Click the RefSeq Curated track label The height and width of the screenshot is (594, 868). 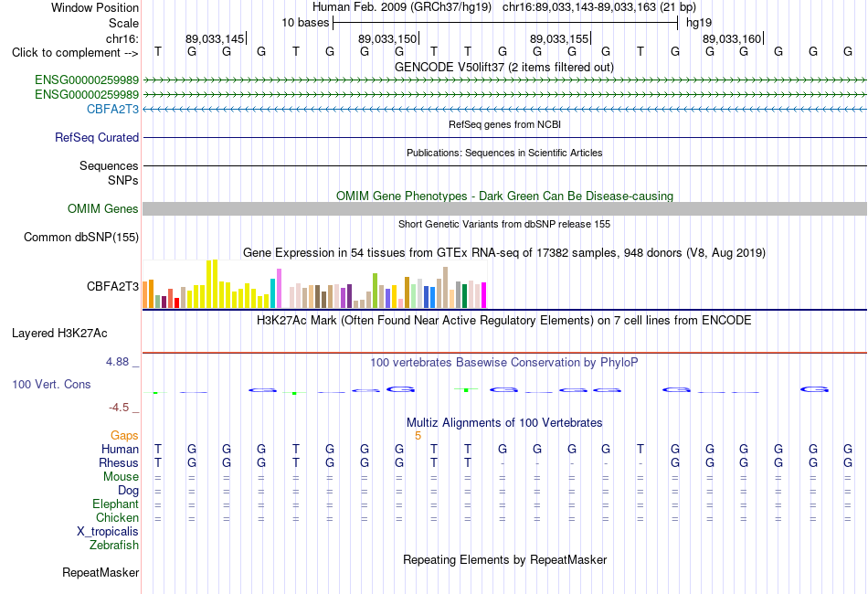point(96,137)
